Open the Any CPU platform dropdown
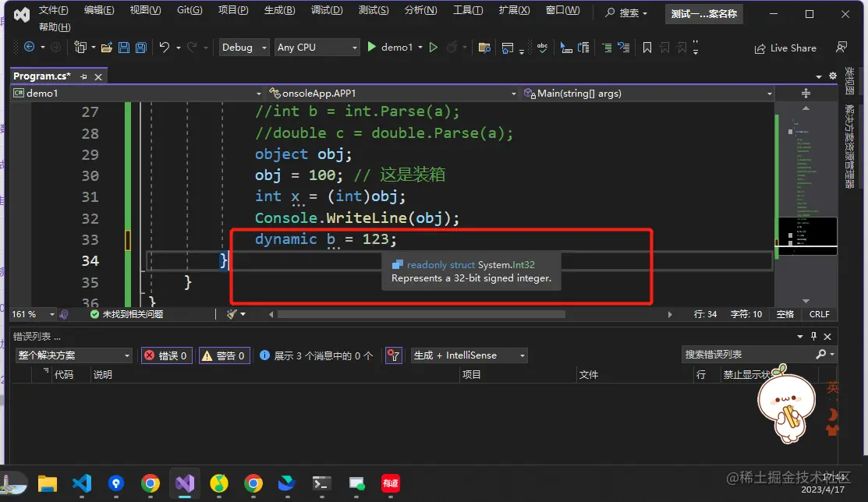 317,48
